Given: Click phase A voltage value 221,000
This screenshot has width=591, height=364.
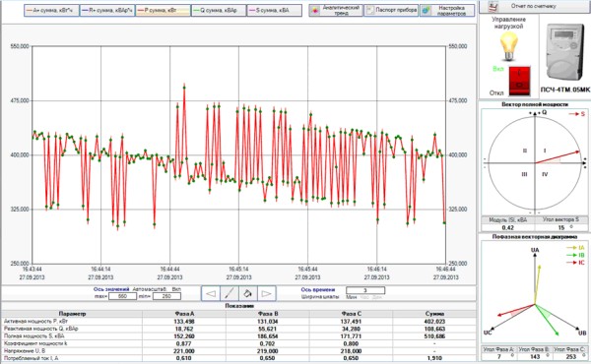Looking at the screenshot, I should click(184, 351).
